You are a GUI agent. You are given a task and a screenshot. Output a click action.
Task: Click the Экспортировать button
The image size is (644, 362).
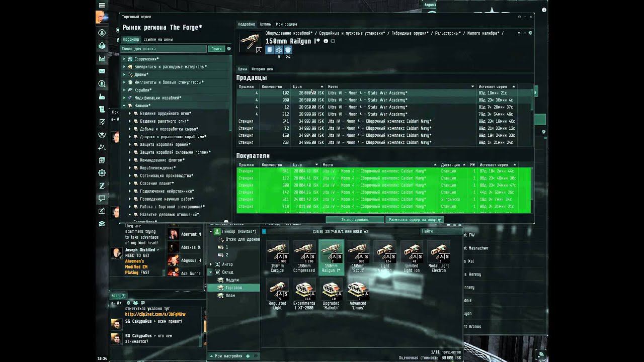click(355, 220)
